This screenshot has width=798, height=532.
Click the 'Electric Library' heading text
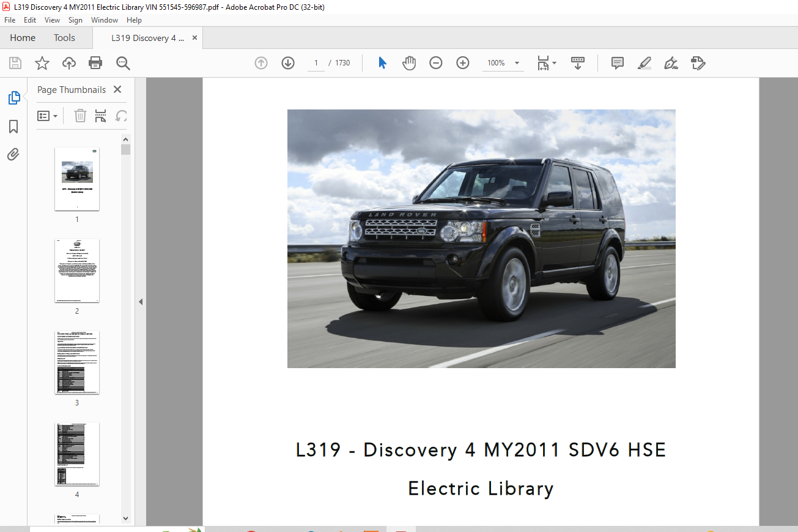481,489
